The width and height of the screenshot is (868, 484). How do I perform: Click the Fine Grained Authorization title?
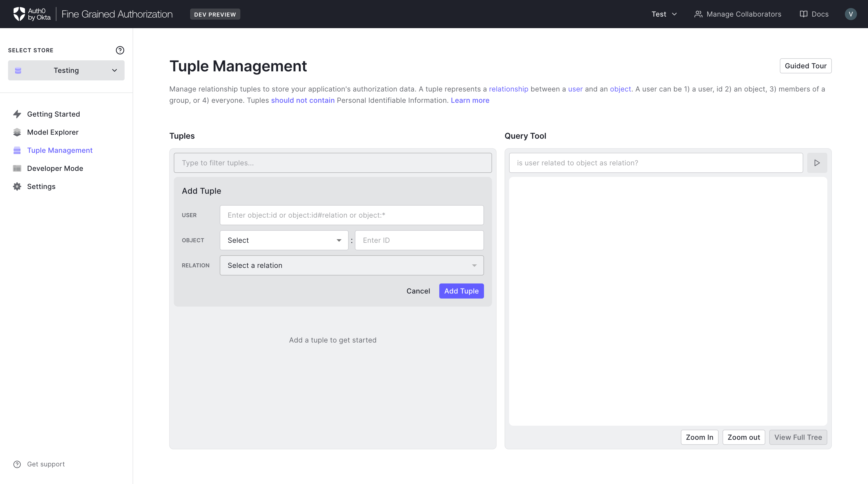click(117, 14)
